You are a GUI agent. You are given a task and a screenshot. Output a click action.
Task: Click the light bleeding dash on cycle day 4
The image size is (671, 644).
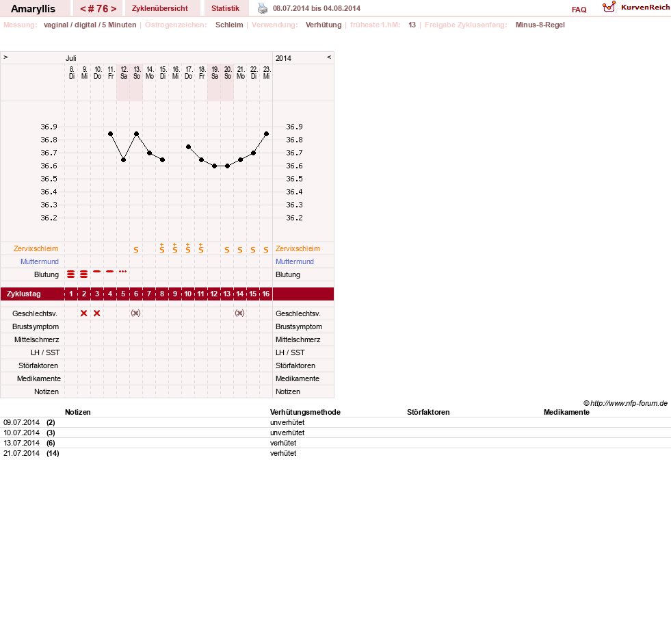coord(110,272)
